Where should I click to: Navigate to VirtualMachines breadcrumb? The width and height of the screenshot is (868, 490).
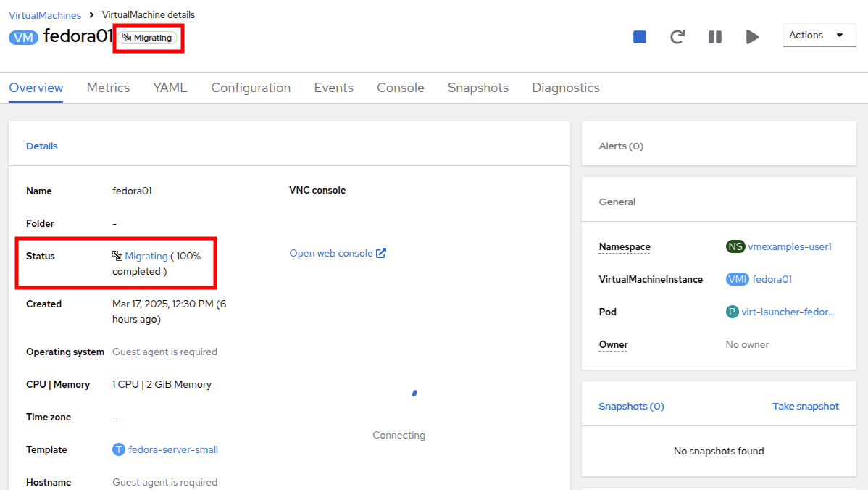(44, 14)
